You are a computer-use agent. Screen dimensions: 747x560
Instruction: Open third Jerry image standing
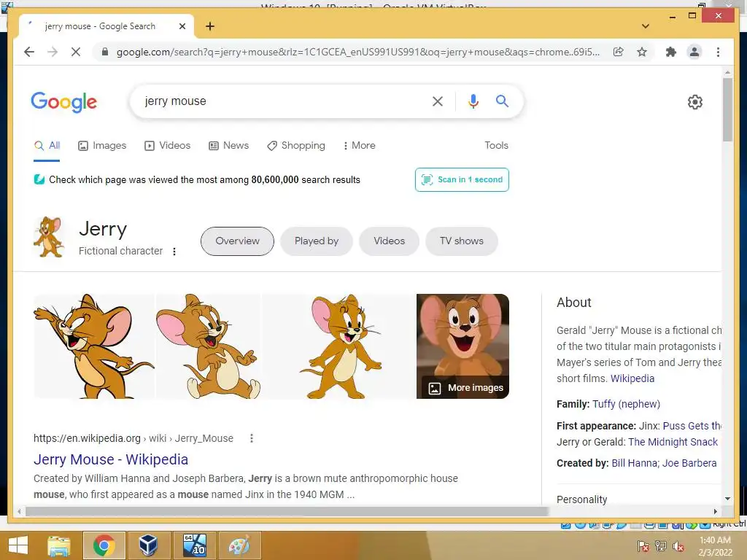(338, 346)
